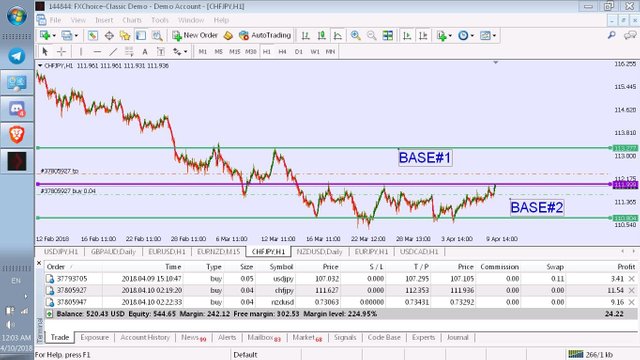Open the Tools menu

(x=160, y=20)
